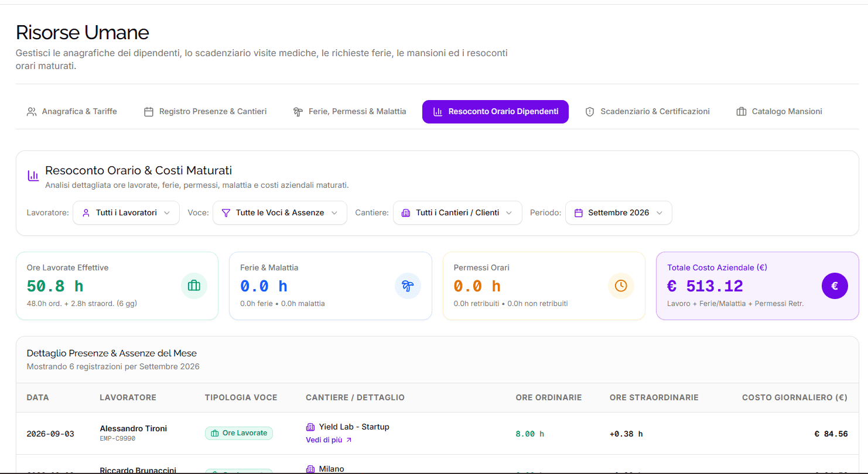
Task: Click the ORE STRAORDINARIE column header
Action: (654, 398)
